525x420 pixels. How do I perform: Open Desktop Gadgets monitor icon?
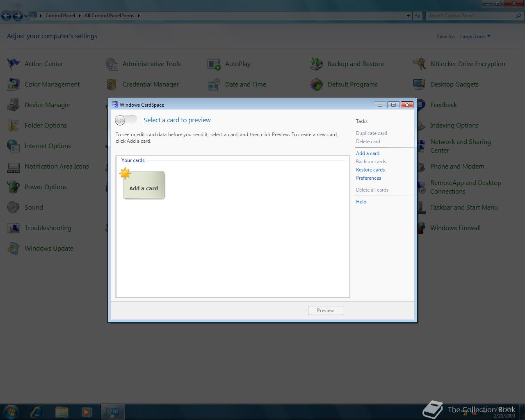[x=419, y=84]
